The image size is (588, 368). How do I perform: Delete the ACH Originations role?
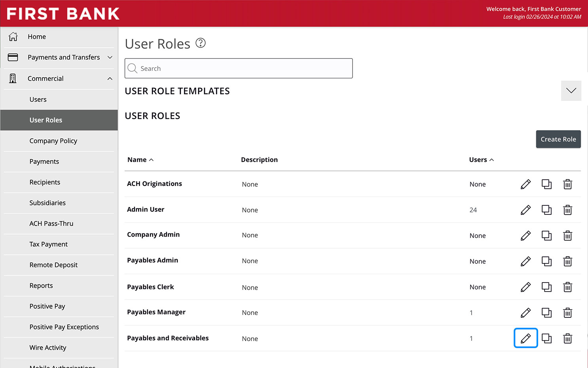[567, 184]
